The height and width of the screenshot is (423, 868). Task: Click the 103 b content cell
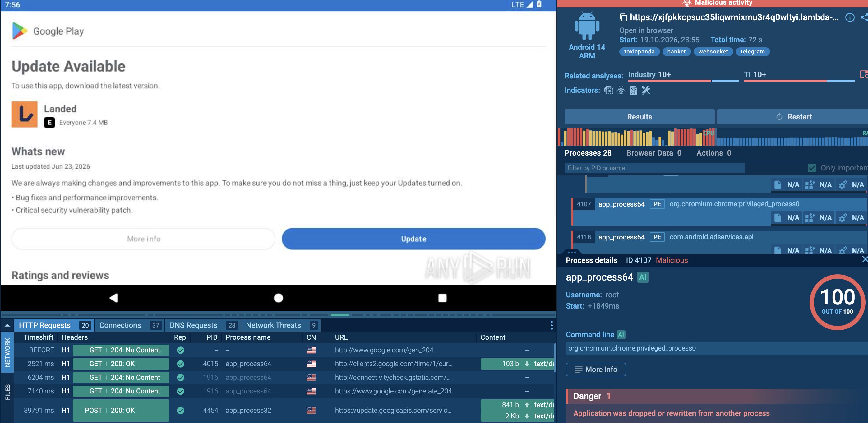[517, 364]
